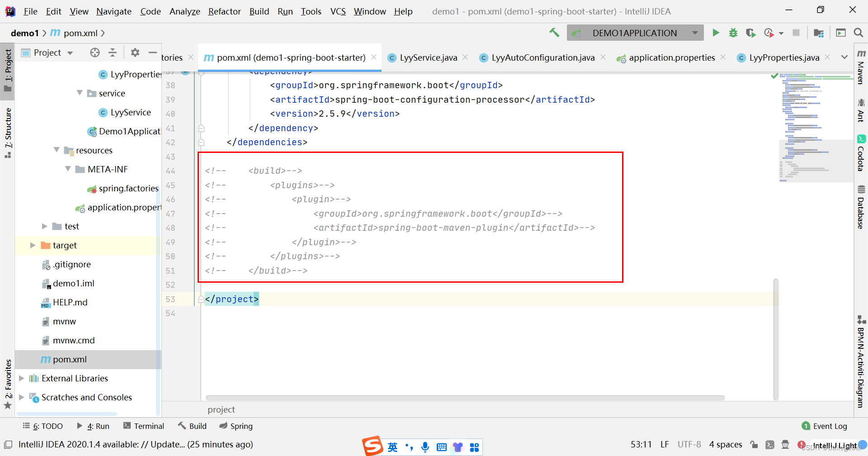The image size is (868, 456).
Task: Start debugging with the bug icon
Action: tap(733, 33)
